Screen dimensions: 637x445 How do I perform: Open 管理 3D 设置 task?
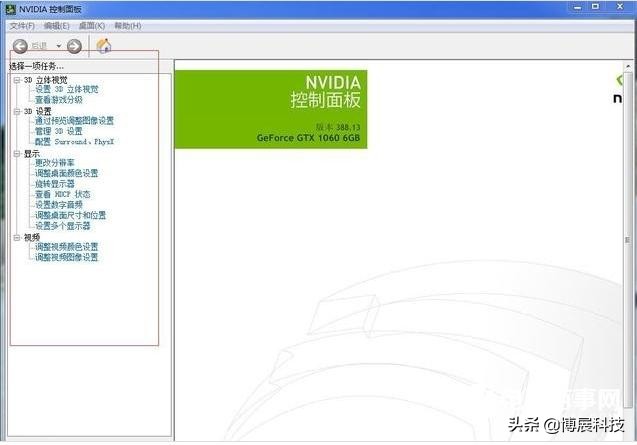pos(59,131)
